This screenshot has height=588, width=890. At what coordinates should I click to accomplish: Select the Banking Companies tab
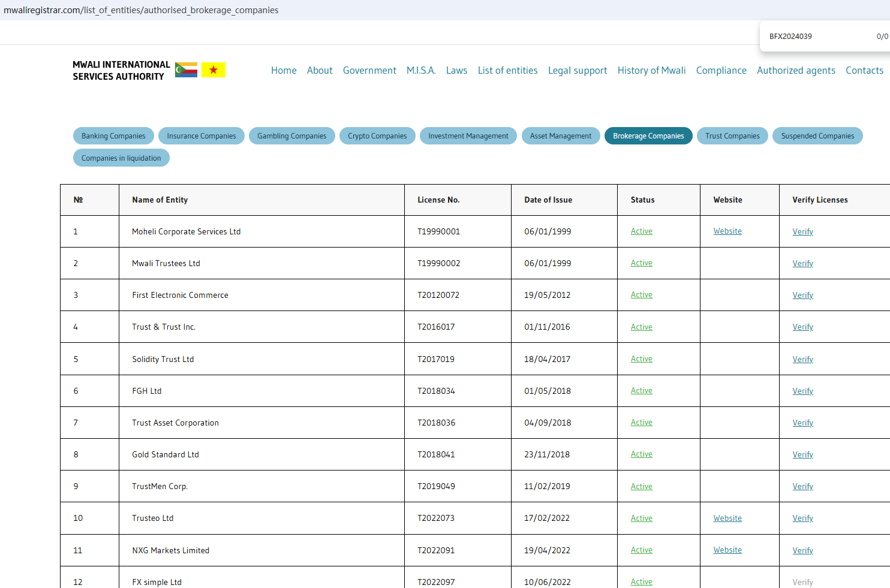(x=113, y=136)
